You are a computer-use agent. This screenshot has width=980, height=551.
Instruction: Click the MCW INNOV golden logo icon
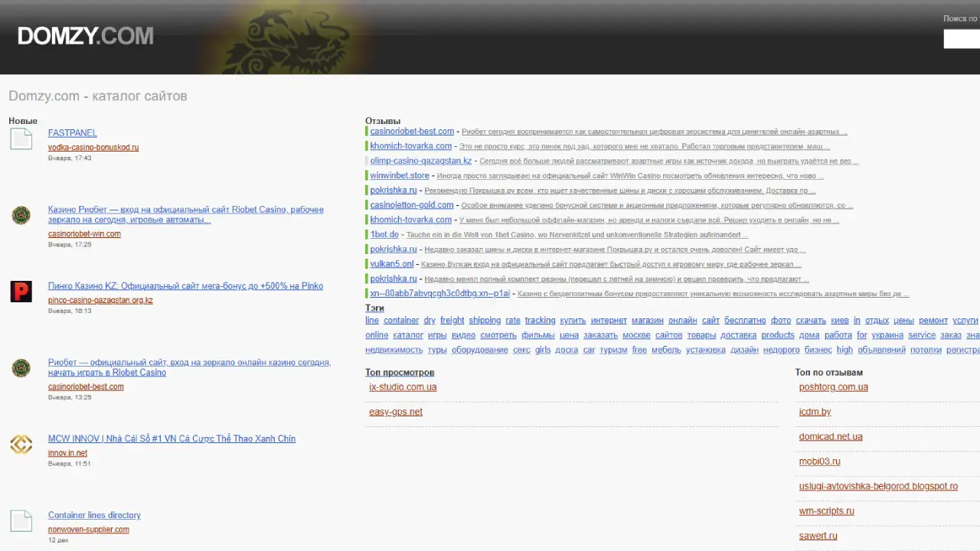[x=21, y=445]
